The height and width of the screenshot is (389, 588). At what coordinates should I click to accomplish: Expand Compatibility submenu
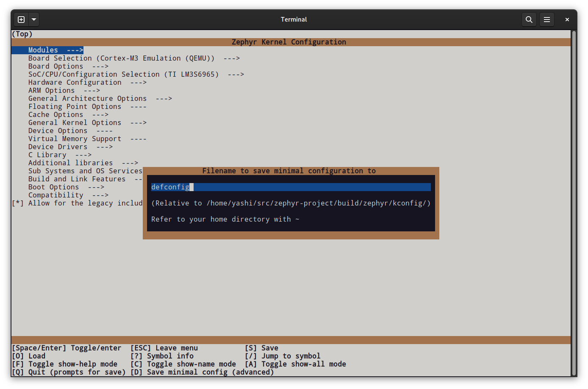click(68, 195)
